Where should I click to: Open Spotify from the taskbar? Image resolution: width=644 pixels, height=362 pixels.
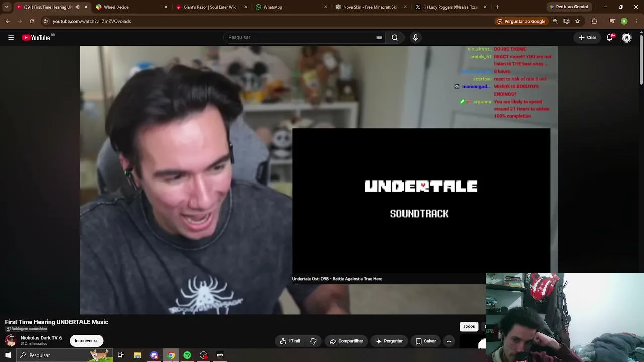point(187,355)
